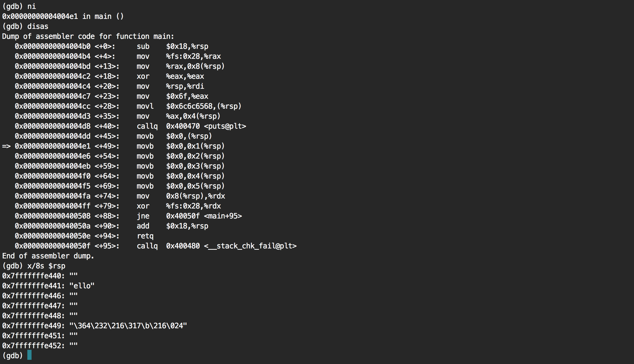Click the "ello" string in memory dump
Viewport: 634px width, 364px height.
(82, 286)
